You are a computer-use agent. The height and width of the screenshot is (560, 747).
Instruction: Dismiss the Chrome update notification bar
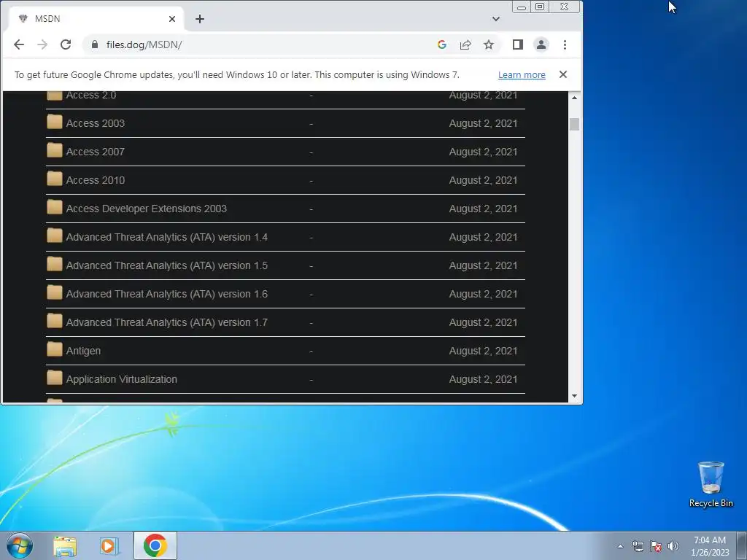(563, 74)
